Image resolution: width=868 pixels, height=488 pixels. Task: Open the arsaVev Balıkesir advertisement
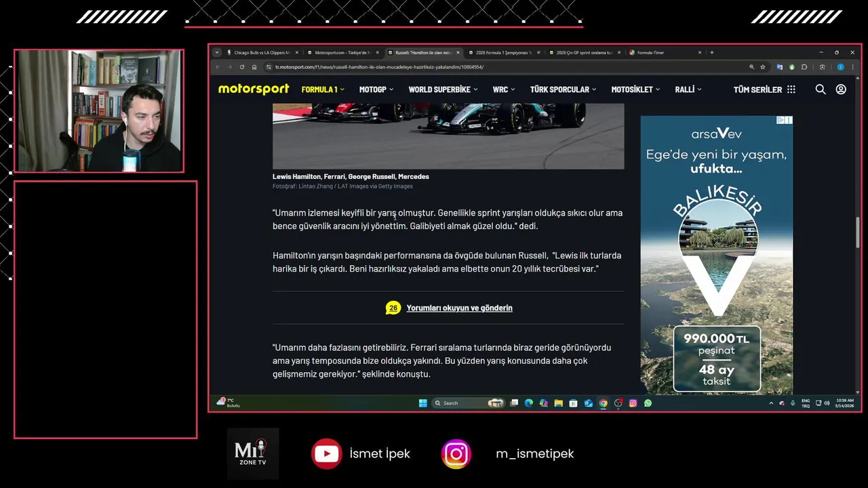coord(716,254)
